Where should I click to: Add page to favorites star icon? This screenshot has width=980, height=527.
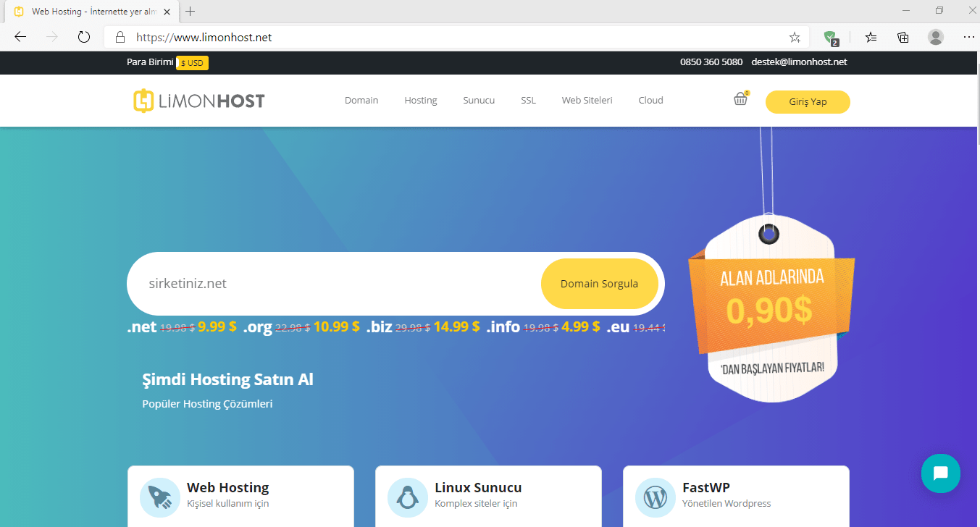click(795, 37)
